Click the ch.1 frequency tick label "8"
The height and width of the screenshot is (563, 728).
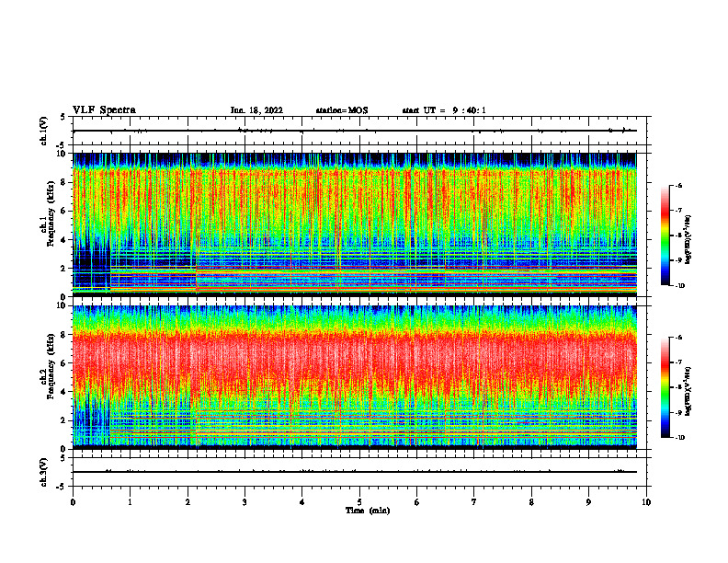coord(63,182)
